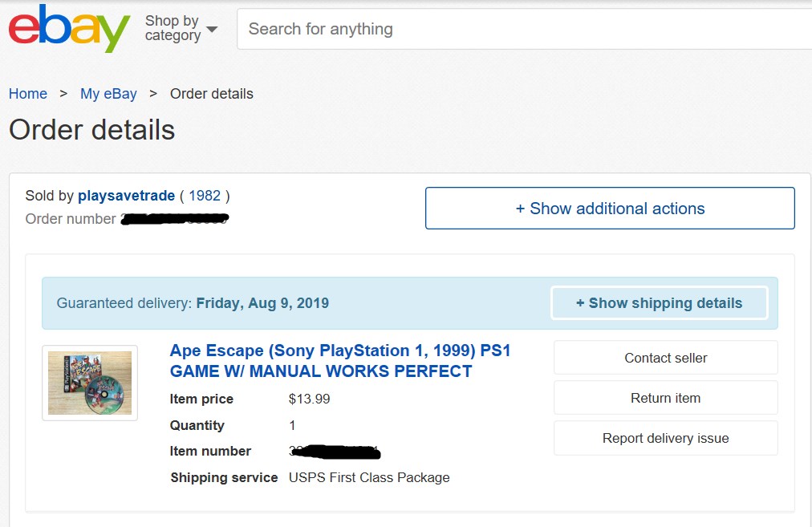The height and width of the screenshot is (527, 812).
Task: Expand 'Show additional actions'
Action: 610,209
